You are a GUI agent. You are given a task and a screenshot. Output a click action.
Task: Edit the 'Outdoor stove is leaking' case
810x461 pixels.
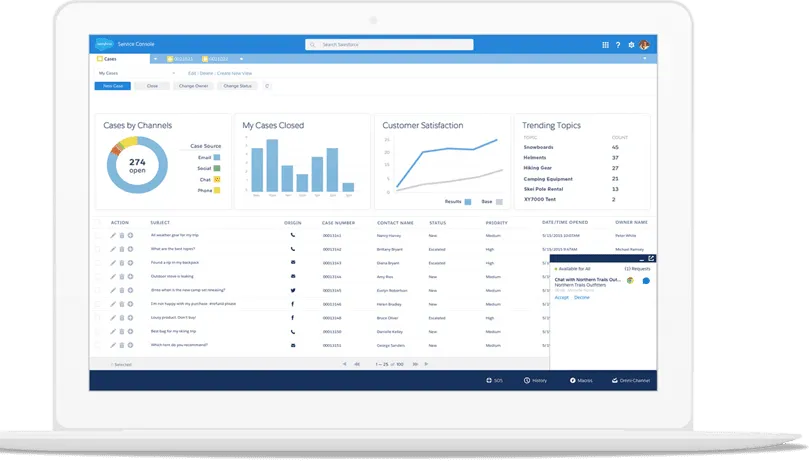(113, 276)
